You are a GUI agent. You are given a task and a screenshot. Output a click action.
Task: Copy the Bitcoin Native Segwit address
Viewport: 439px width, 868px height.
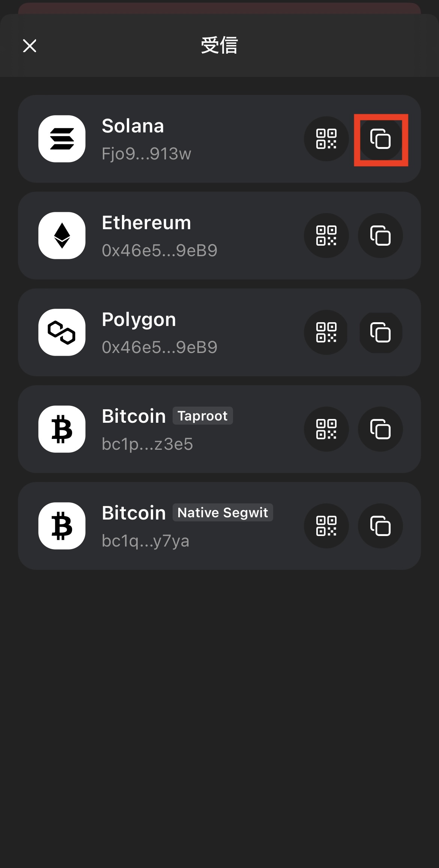(x=380, y=526)
